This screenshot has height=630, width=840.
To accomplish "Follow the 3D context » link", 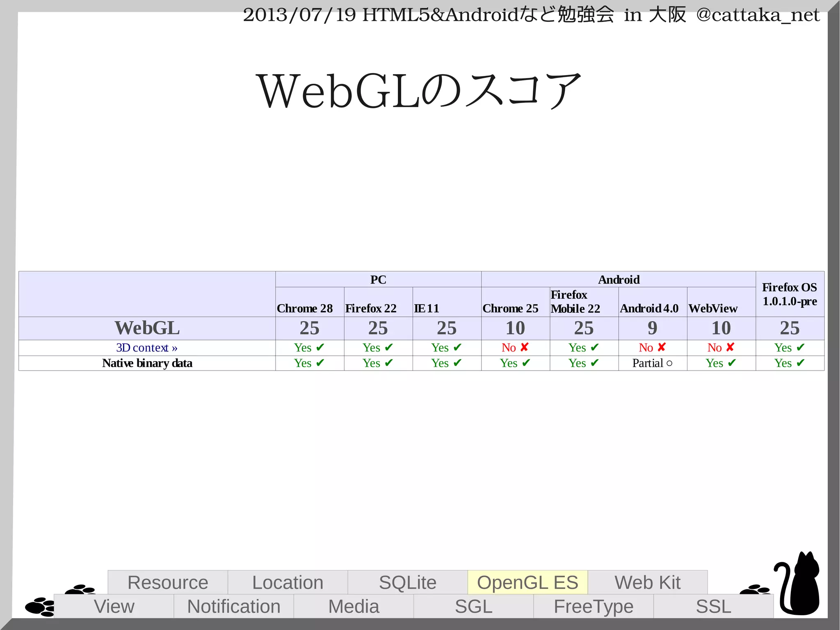I will click(147, 348).
